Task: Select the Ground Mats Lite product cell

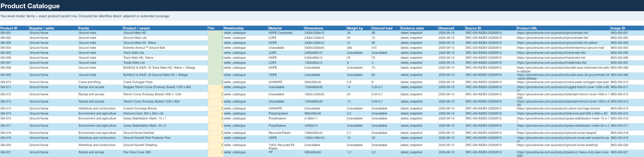Action: click(165, 38)
